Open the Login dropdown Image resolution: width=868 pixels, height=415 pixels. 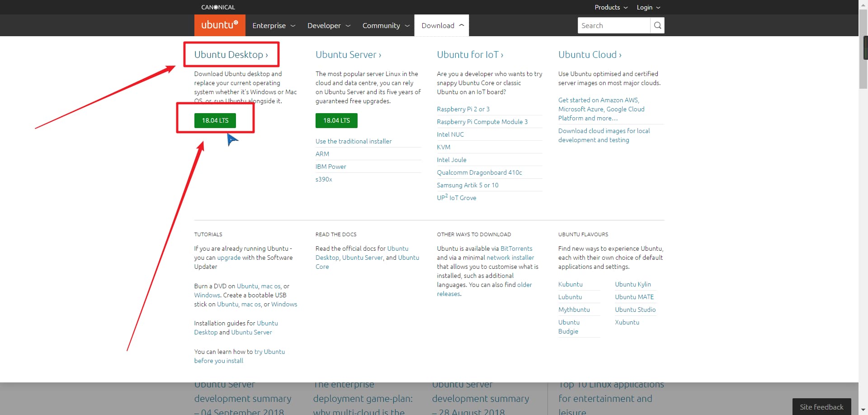pos(648,7)
